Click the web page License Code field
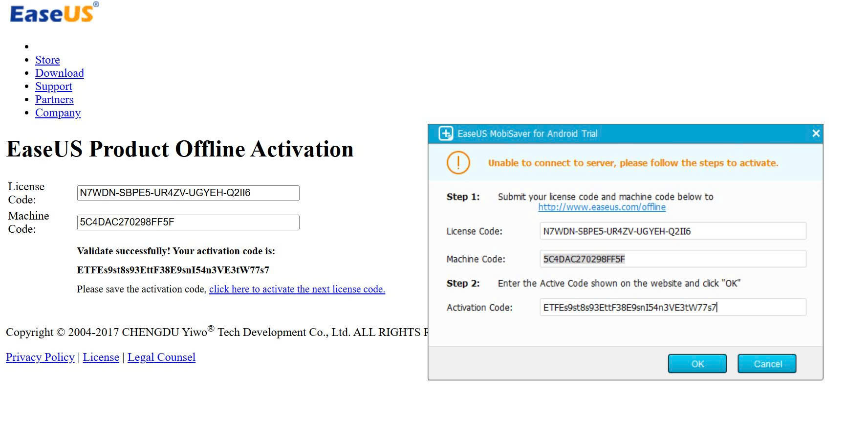 click(188, 193)
